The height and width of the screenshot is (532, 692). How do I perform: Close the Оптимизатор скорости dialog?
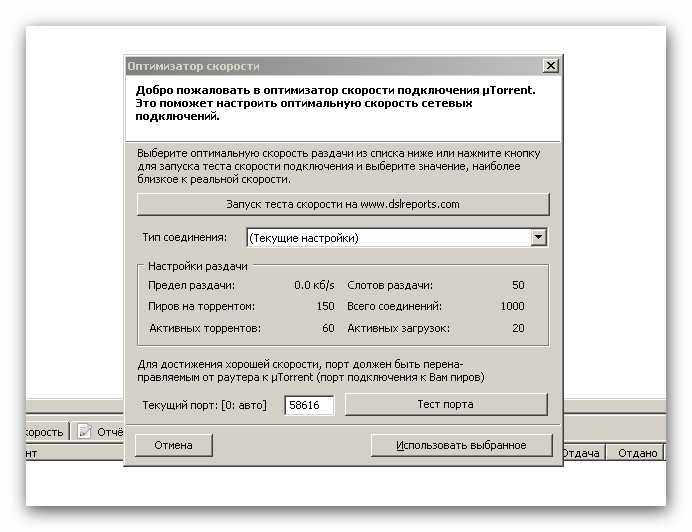(550, 66)
